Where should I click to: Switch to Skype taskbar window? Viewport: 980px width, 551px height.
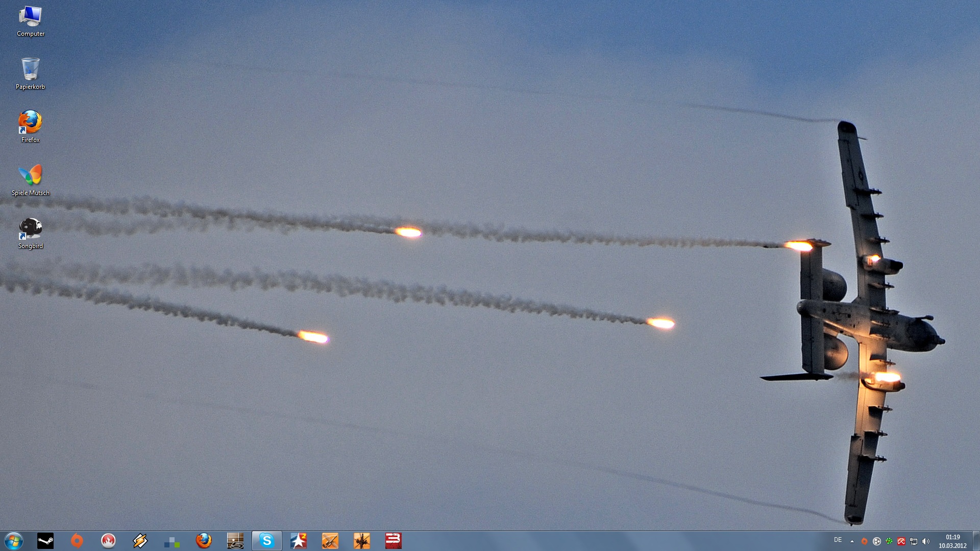pos(266,541)
